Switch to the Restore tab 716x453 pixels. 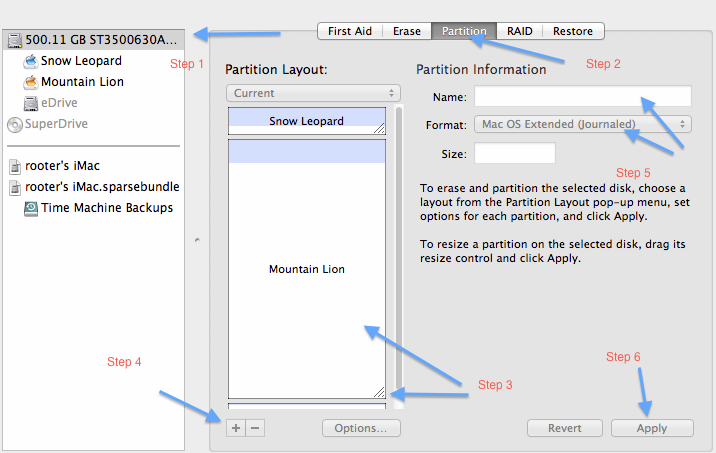[573, 31]
